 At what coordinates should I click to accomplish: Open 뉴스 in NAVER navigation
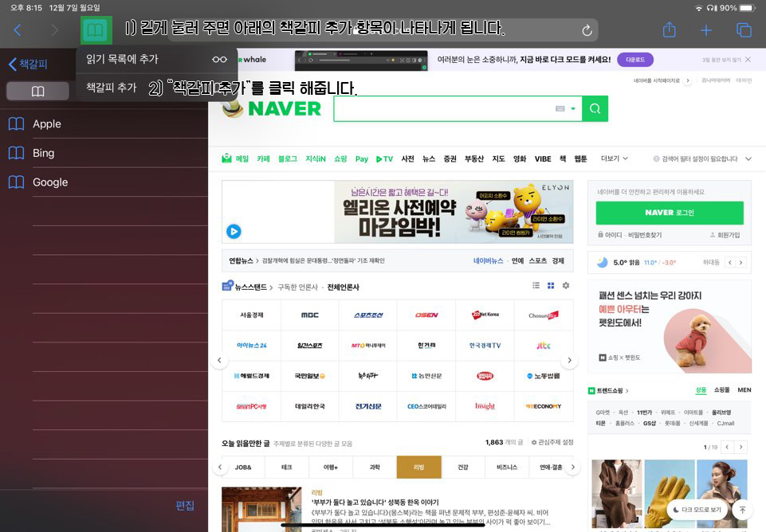tap(429, 158)
